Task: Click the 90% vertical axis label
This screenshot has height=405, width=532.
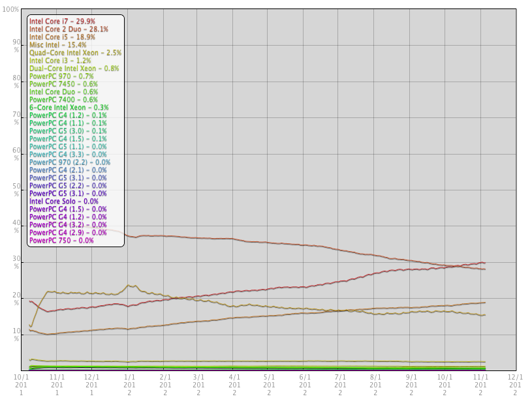Action: (16, 46)
